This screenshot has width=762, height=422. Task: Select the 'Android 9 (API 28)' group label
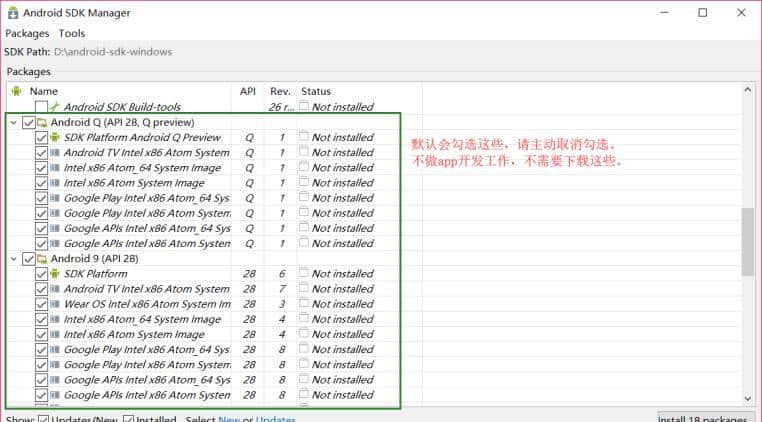coord(94,259)
